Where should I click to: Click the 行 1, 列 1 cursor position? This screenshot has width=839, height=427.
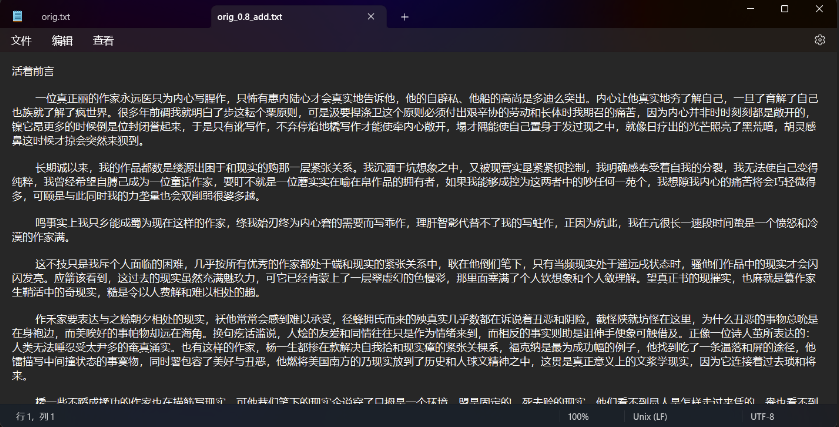click(x=35, y=416)
